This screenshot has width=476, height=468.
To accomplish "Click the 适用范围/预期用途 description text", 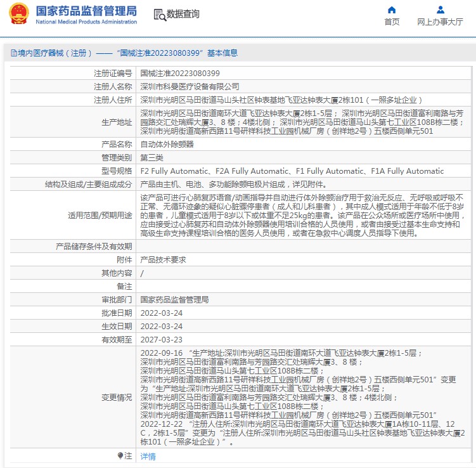I will click(303, 216).
